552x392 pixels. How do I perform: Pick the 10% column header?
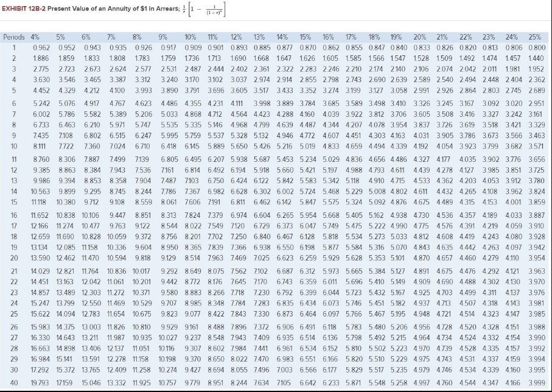[190, 37]
